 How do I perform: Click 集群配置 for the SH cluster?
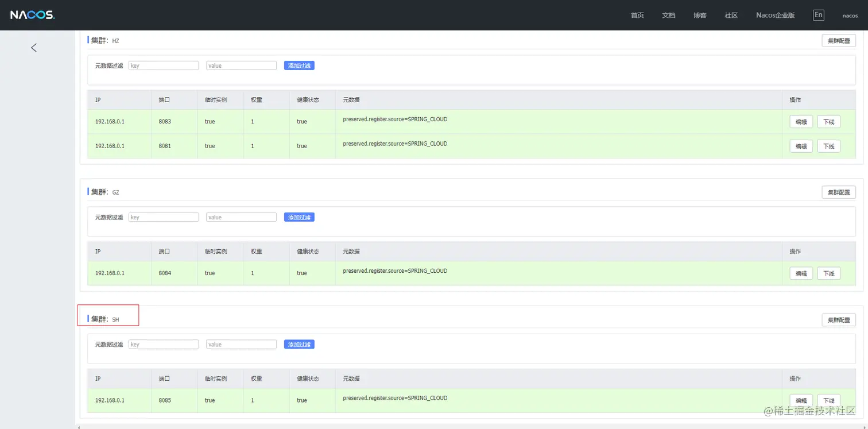(x=839, y=319)
